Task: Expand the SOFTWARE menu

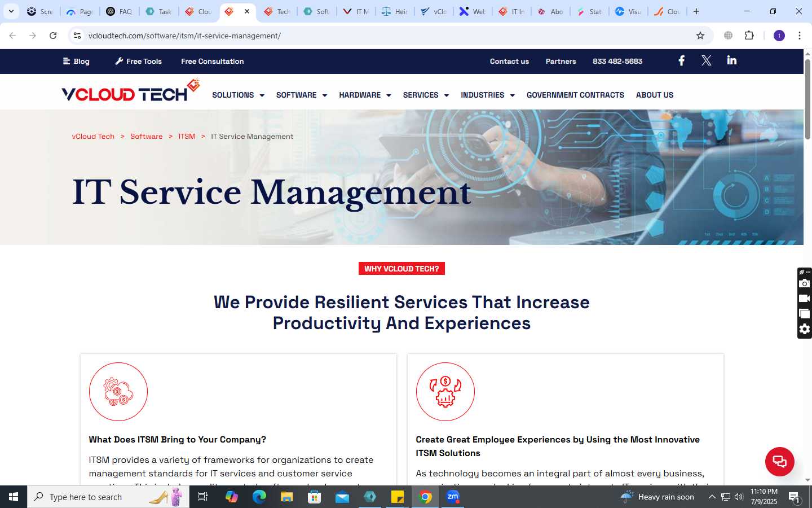Action: tap(301, 95)
